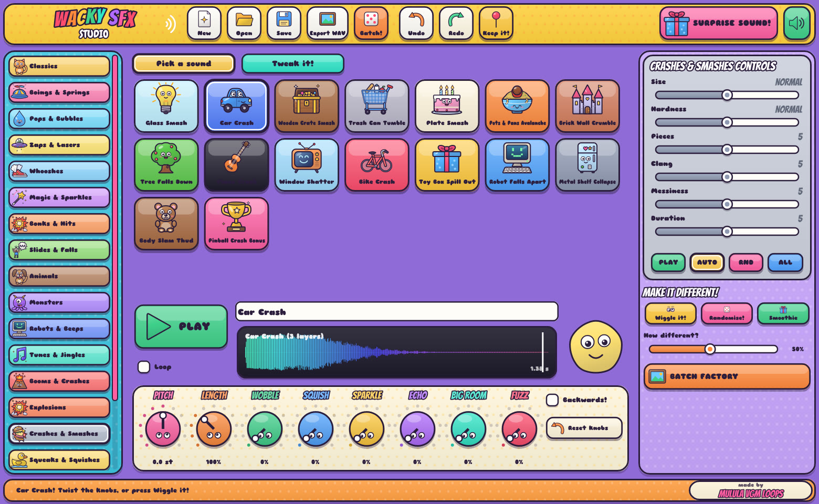The height and width of the screenshot is (504, 819).
Task: Open the Monsters category
Action: tap(59, 302)
